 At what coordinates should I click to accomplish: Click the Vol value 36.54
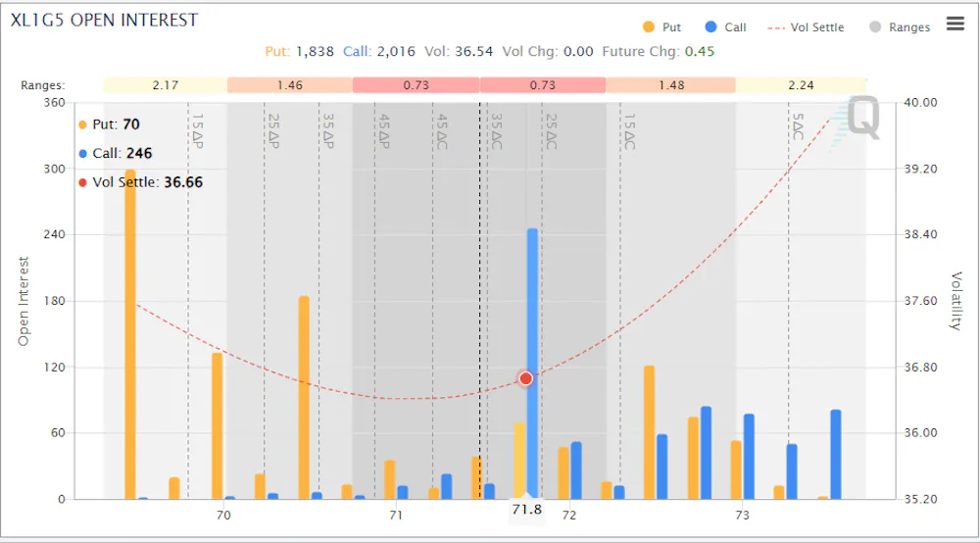click(473, 51)
